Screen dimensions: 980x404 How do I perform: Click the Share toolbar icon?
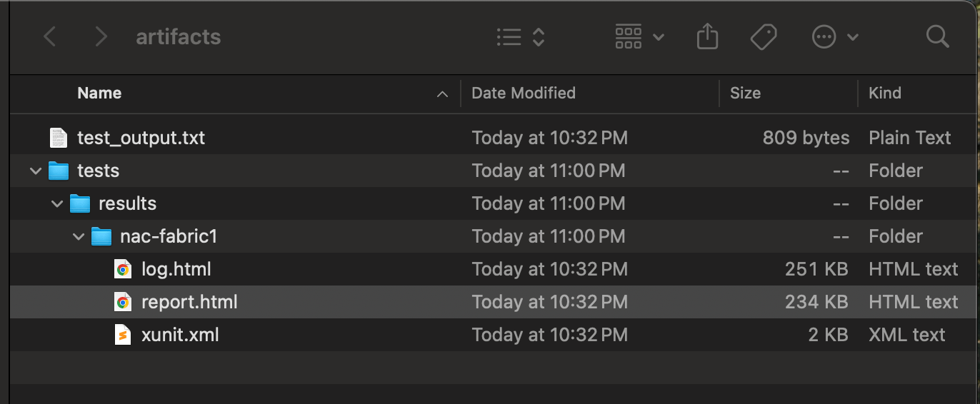click(706, 36)
